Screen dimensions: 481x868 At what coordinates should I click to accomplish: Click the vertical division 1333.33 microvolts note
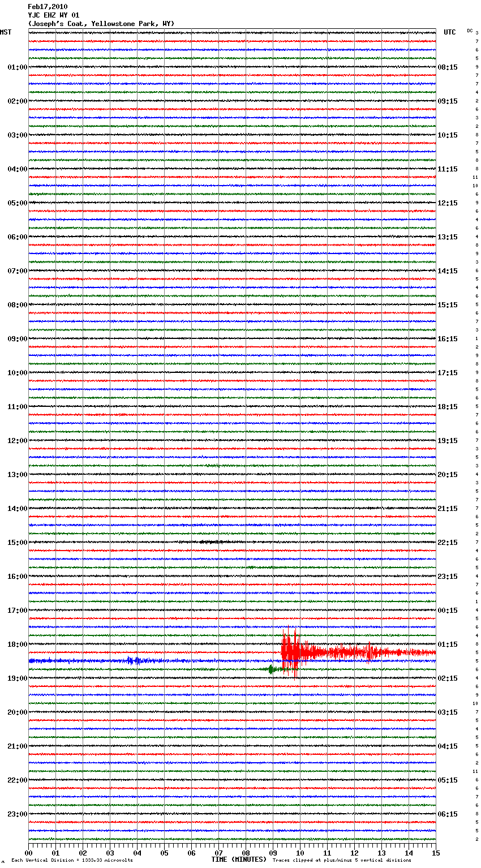[72, 860]
